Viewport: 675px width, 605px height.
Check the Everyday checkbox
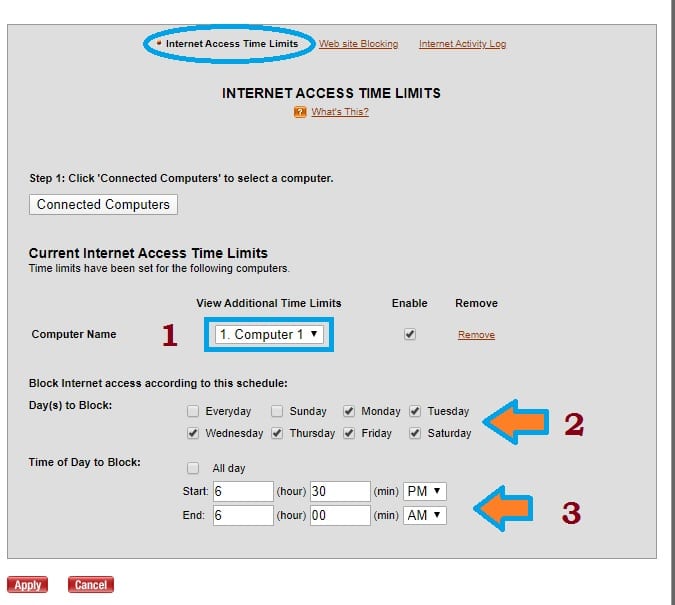[193, 411]
